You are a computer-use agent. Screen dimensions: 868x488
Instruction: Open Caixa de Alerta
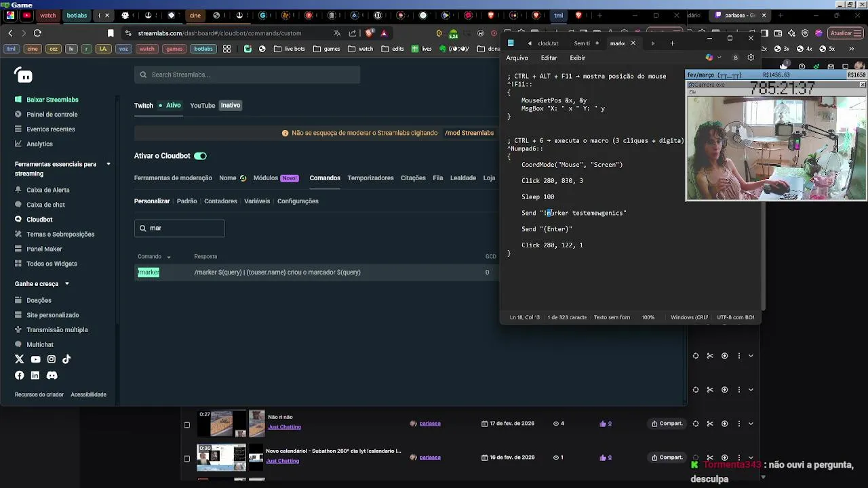coord(47,190)
